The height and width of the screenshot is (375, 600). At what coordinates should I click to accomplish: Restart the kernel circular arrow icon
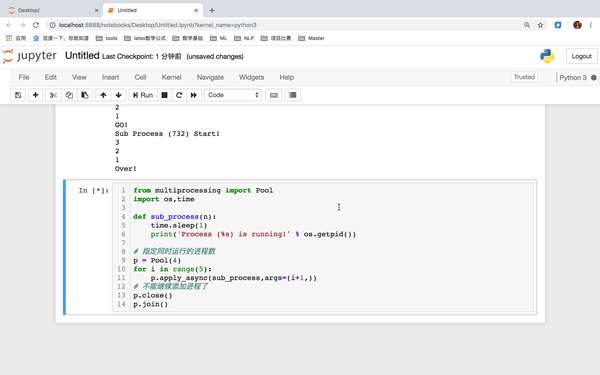click(179, 95)
